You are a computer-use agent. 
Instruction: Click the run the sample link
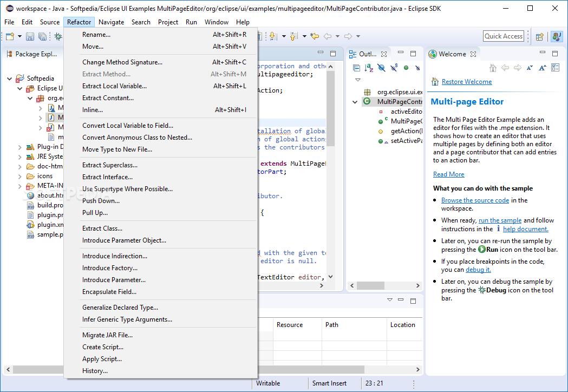pos(500,220)
